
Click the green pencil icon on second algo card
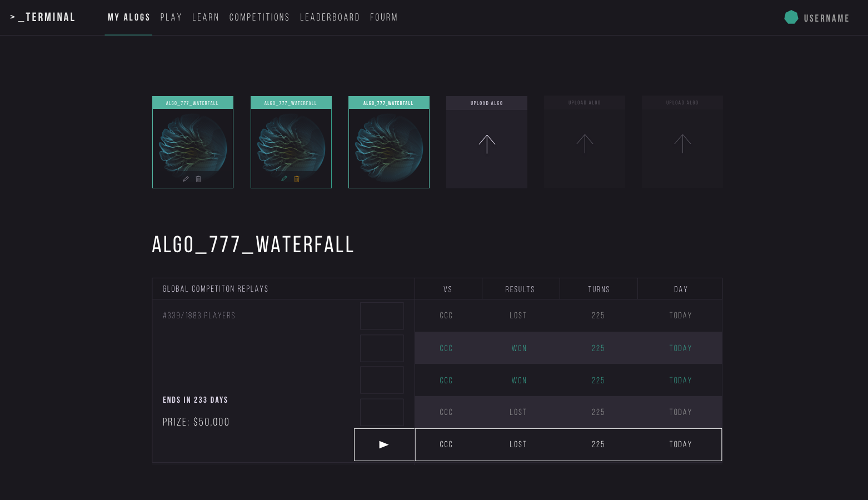(x=284, y=179)
